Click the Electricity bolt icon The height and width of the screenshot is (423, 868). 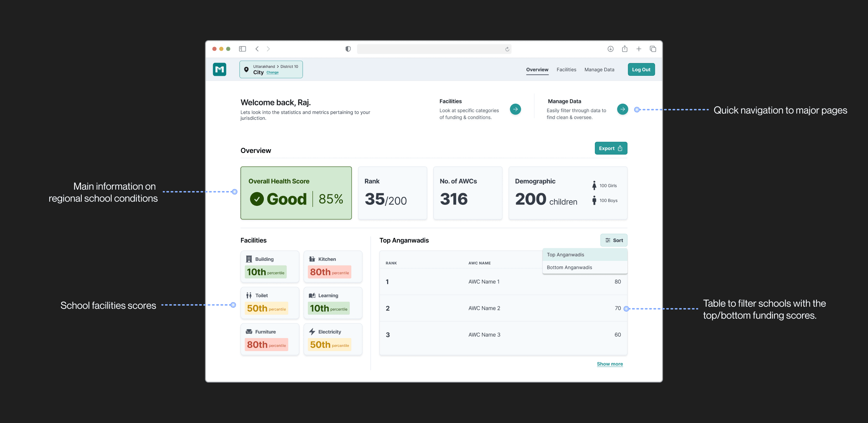pyautogui.click(x=312, y=332)
